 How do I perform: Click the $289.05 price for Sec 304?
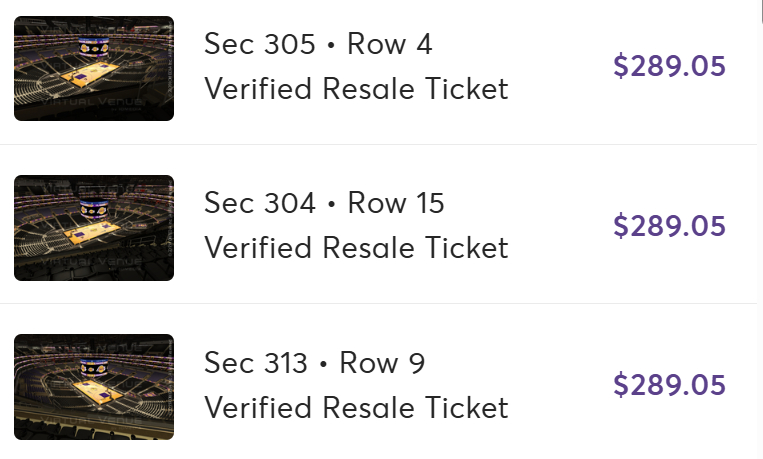click(669, 226)
